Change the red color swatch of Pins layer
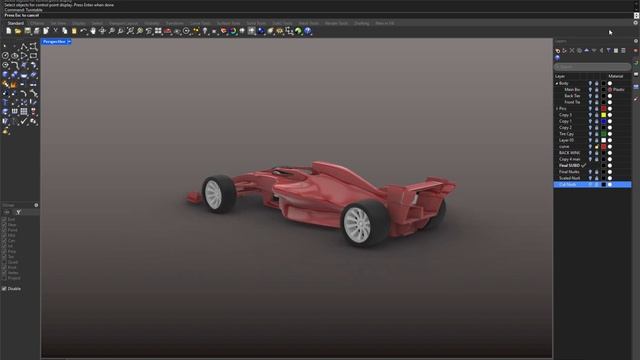The image size is (640, 360). pos(604,109)
